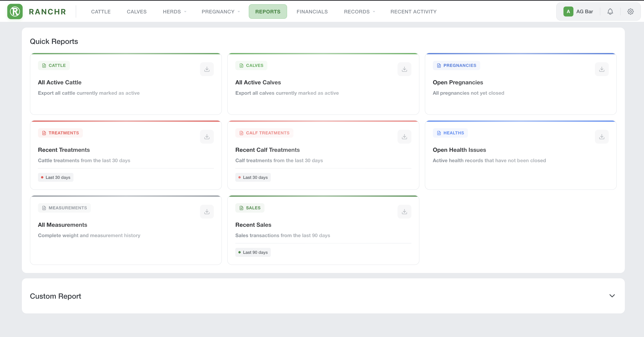
Task: Go to the Financials tab
Action: pos(312,12)
